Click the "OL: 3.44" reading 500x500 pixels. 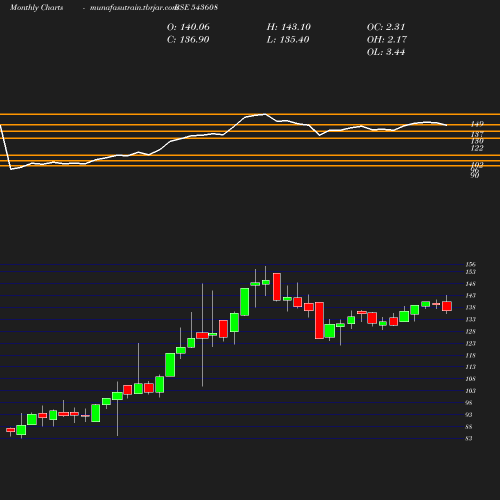[386, 52]
